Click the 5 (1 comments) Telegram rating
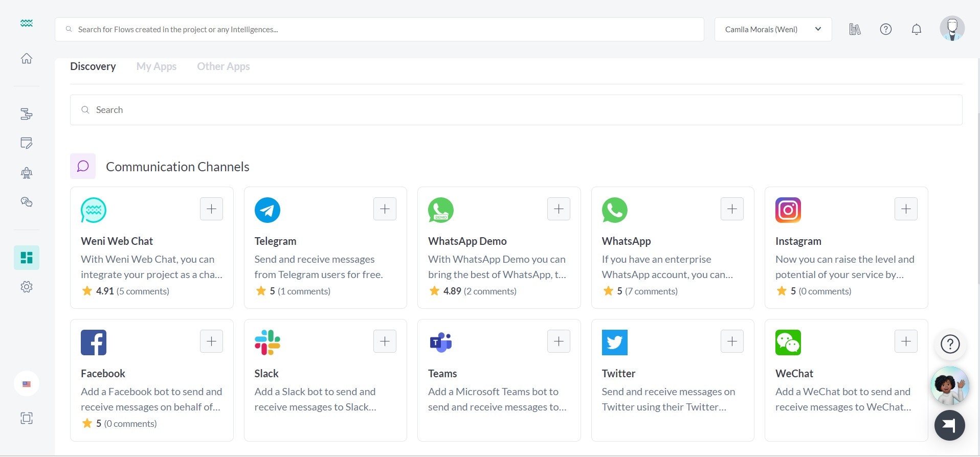 (x=293, y=291)
